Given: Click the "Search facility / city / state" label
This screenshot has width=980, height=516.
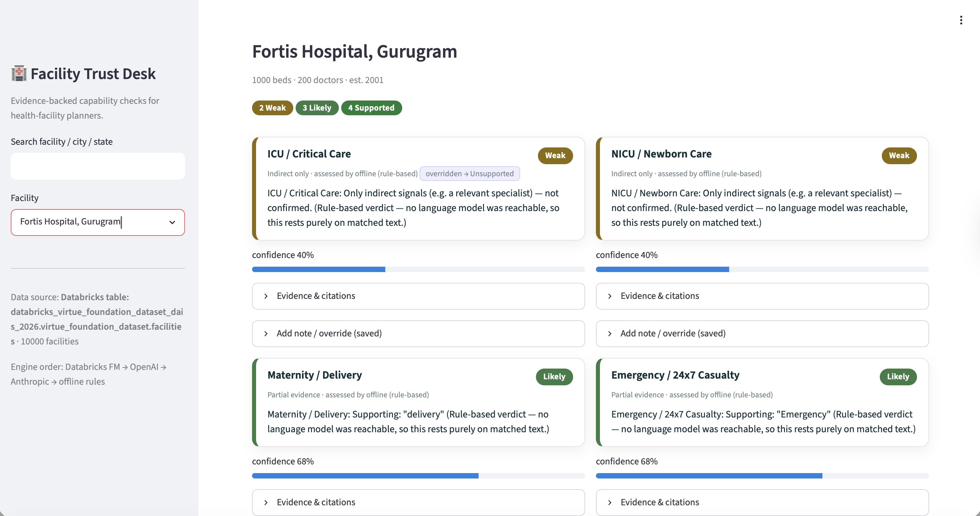Looking at the screenshot, I should point(62,142).
